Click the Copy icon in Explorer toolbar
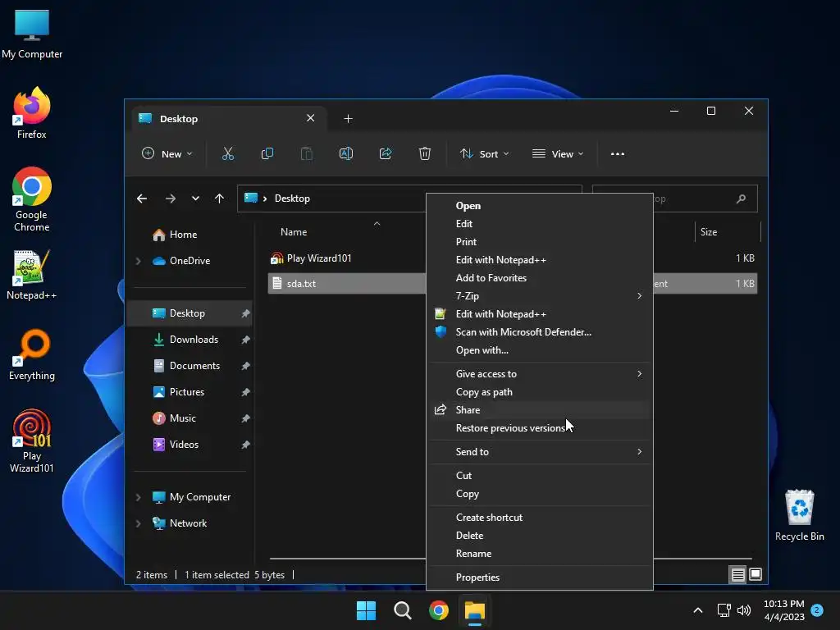Image resolution: width=840 pixels, height=630 pixels. [267, 153]
